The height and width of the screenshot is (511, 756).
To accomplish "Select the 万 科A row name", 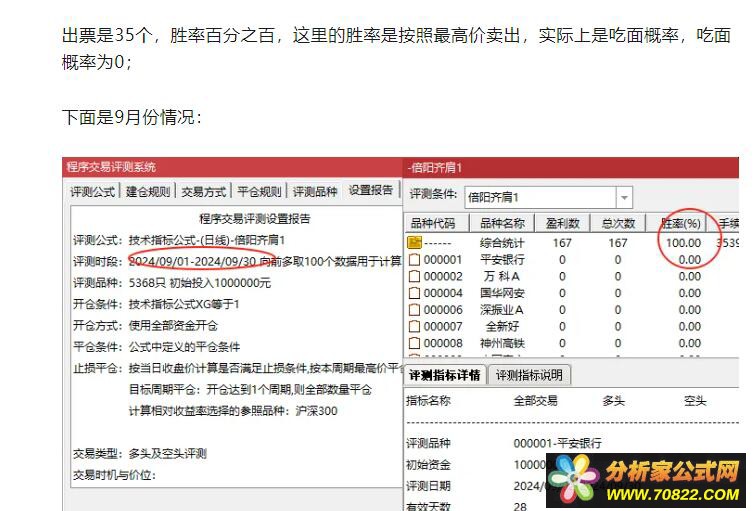I will point(502,277).
